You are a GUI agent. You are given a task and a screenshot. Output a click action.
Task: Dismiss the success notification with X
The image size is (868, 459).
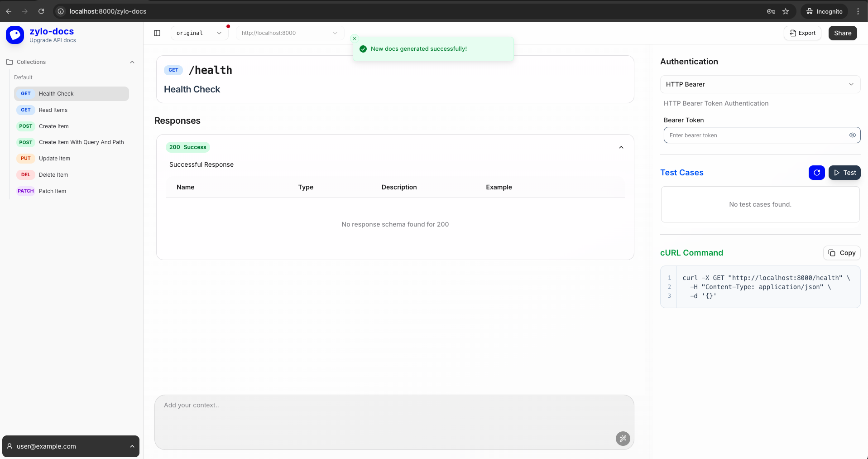click(355, 39)
